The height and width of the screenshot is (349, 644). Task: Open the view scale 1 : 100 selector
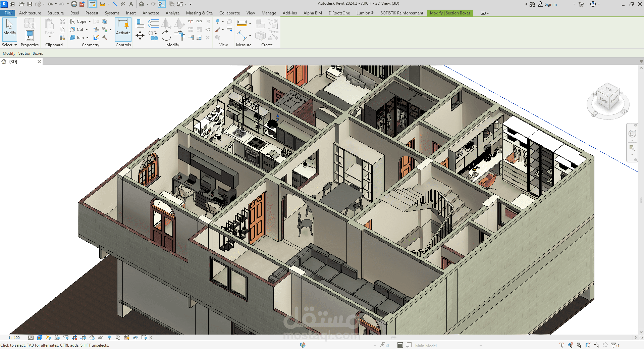click(14, 338)
